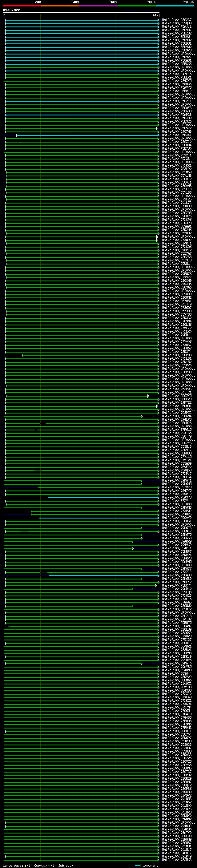197x868 pixels.
Task: Click the UniRef100_Q8RUU3 label
Action: [177, 454]
